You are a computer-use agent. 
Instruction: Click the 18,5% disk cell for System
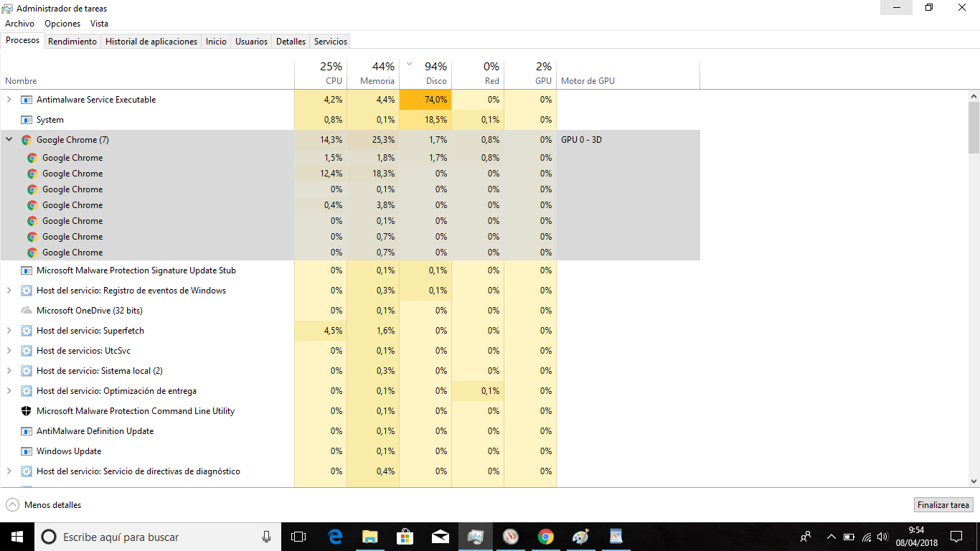425,120
